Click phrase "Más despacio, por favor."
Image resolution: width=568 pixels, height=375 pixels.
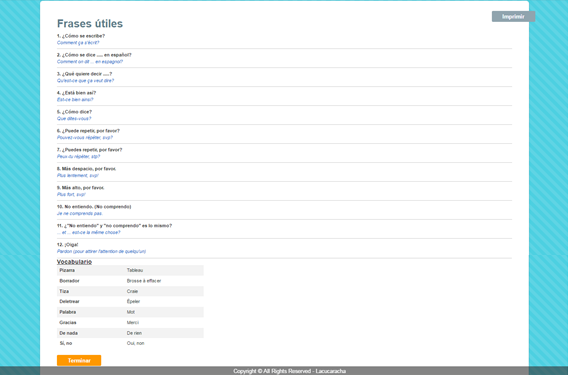pos(89,169)
